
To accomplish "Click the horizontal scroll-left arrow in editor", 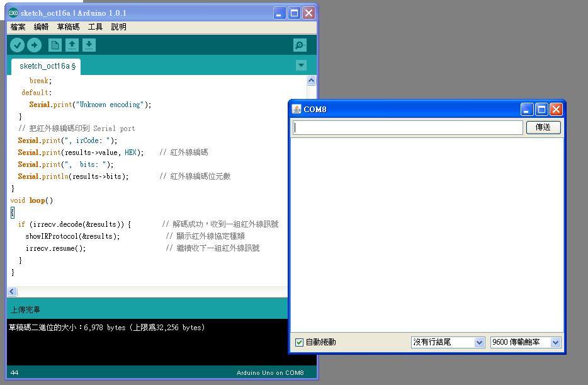I will tap(12, 292).
